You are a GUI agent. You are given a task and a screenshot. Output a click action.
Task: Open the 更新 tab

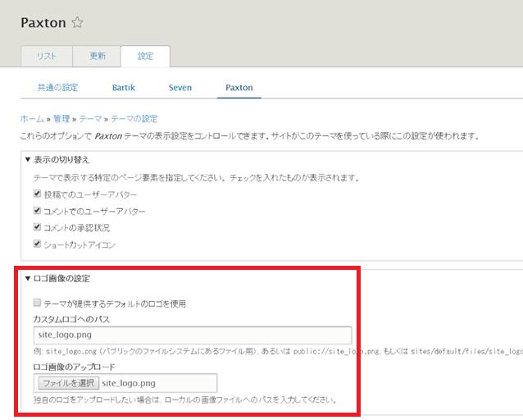pyautogui.click(x=97, y=56)
